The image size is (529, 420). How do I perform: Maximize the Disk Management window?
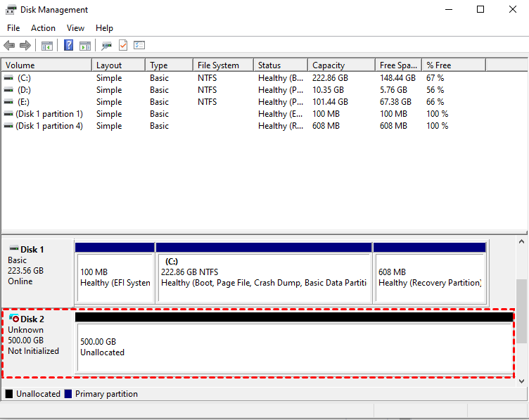[x=480, y=9]
